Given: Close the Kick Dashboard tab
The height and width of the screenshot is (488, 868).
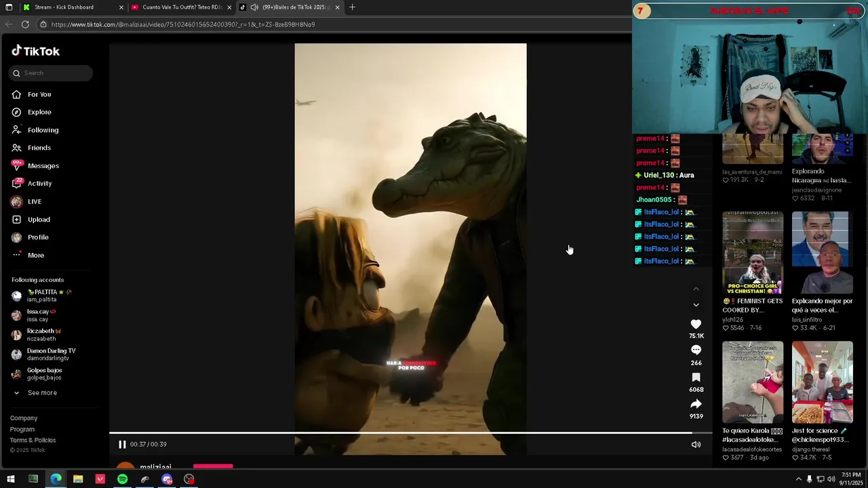Looking at the screenshot, I should (121, 7).
